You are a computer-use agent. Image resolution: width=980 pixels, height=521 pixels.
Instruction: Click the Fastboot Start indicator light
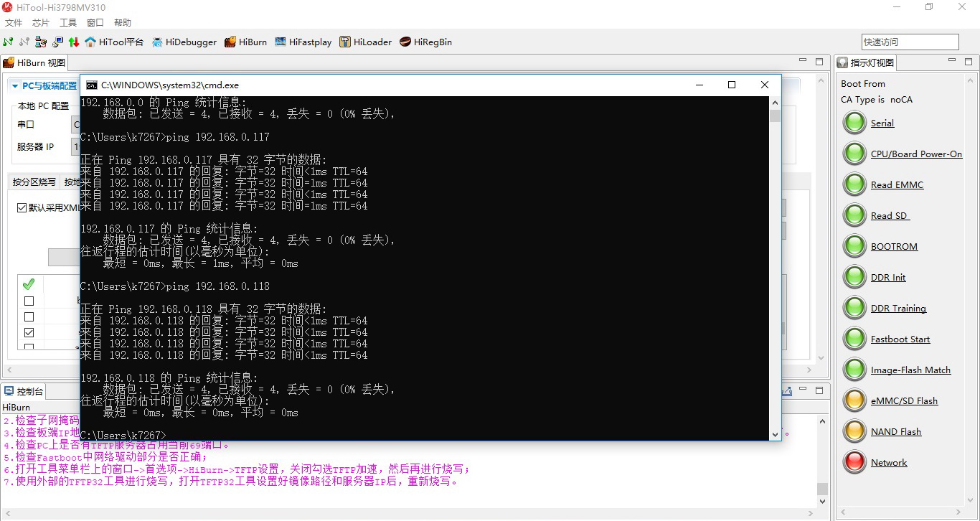point(854,339)
